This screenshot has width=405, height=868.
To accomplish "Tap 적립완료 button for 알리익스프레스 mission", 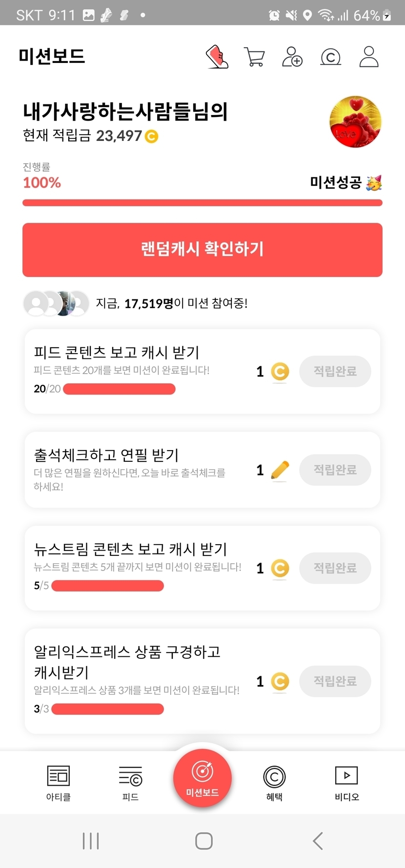I will click(x=335, y=681).
